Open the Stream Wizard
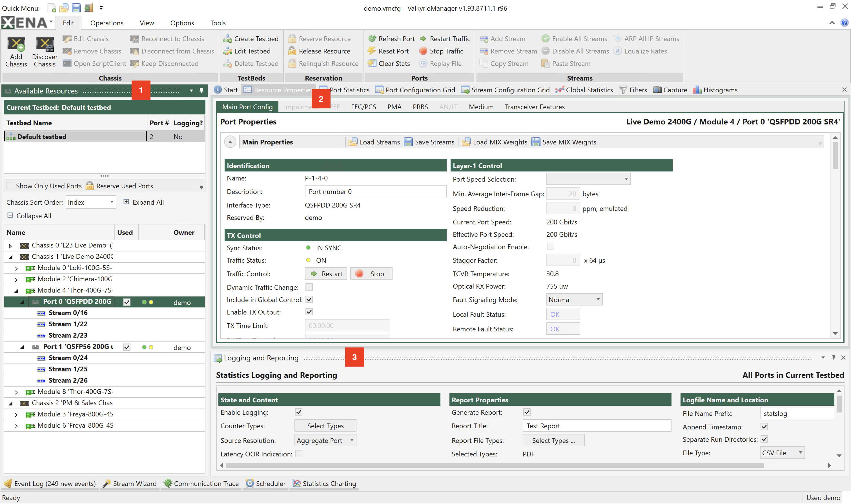 tap(130, 483)
